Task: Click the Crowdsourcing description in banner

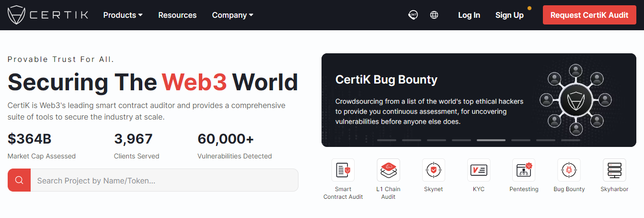Action: point(429,111)
